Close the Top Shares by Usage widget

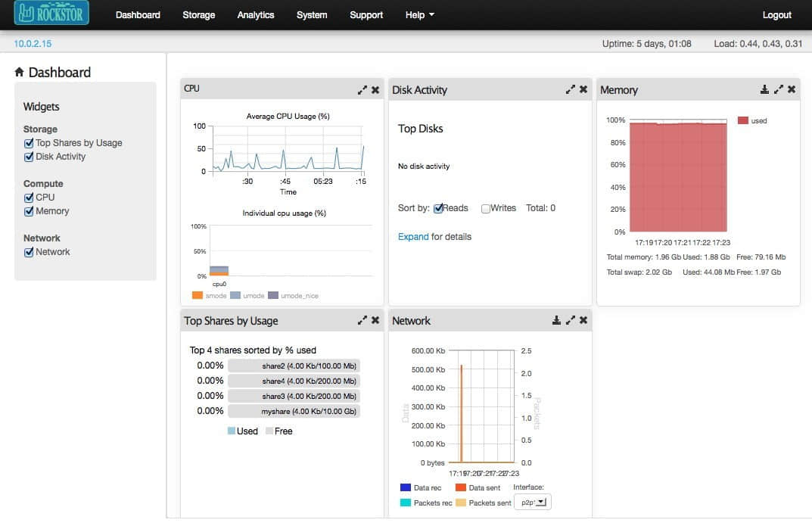click(375, 320)
